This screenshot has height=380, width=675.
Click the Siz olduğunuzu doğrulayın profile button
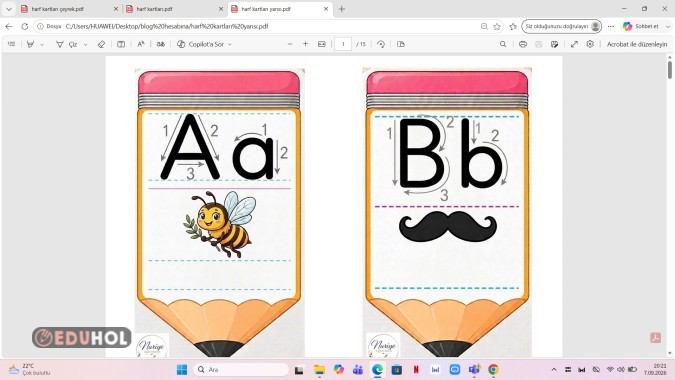(x=562, y=26)
